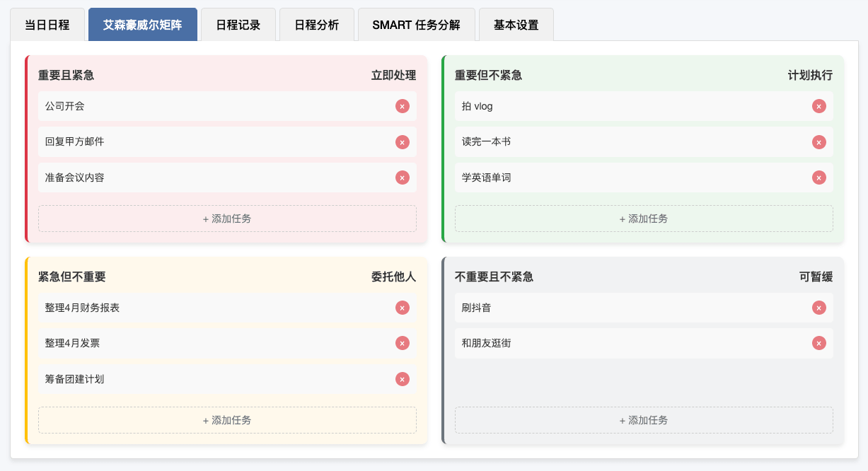Open the 基本设置 tab
Viewport: 868px width, 471px height.
pyautogui.click(x=516, y=25)
